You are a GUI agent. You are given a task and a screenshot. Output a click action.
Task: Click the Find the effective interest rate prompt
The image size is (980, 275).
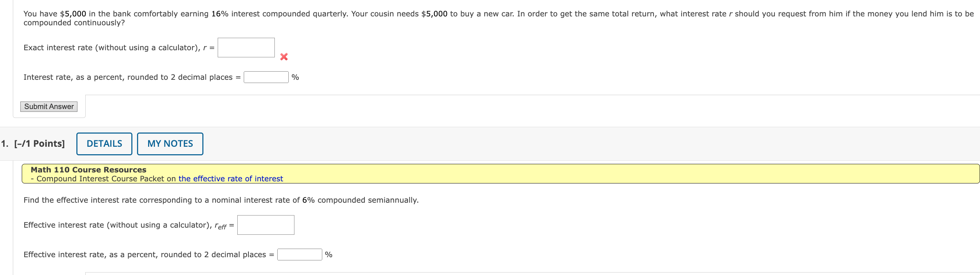(x=221, y=200)
